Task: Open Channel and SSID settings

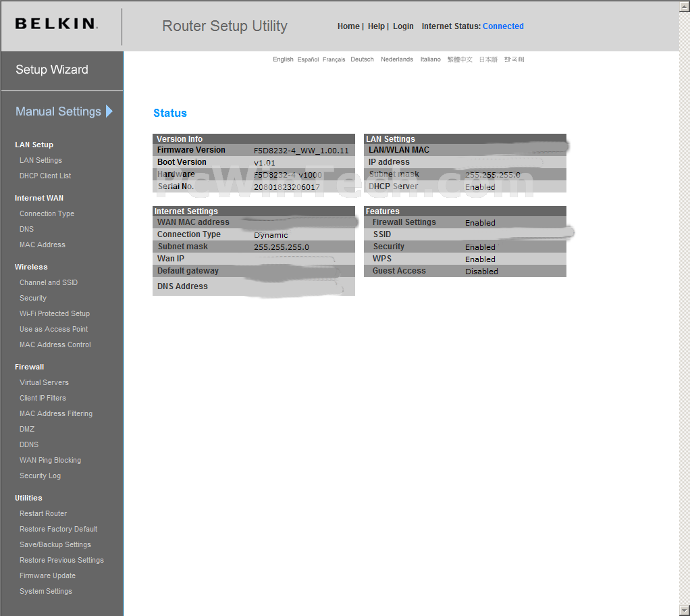Action: 49,282
